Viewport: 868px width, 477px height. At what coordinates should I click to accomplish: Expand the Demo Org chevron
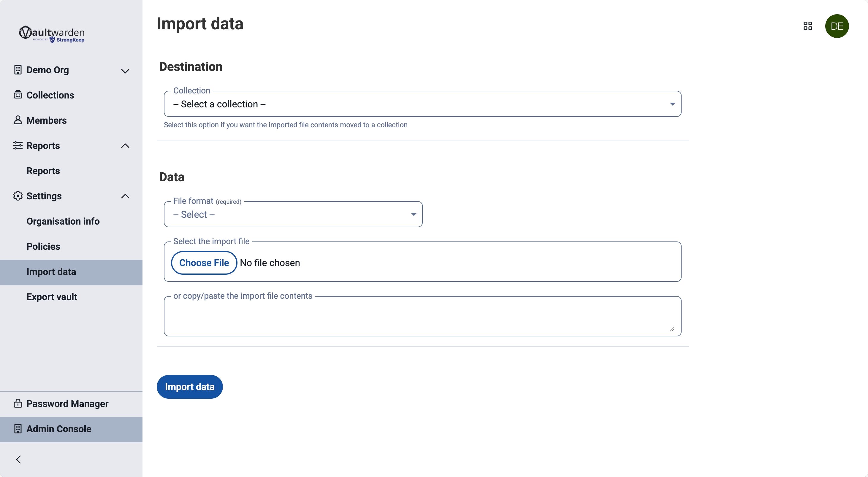point(125,71)
